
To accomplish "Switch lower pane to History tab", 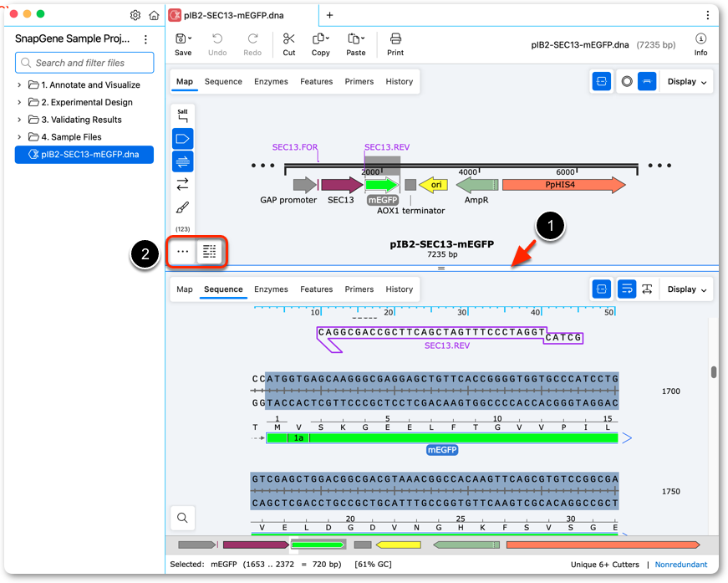I will (400, 289).
